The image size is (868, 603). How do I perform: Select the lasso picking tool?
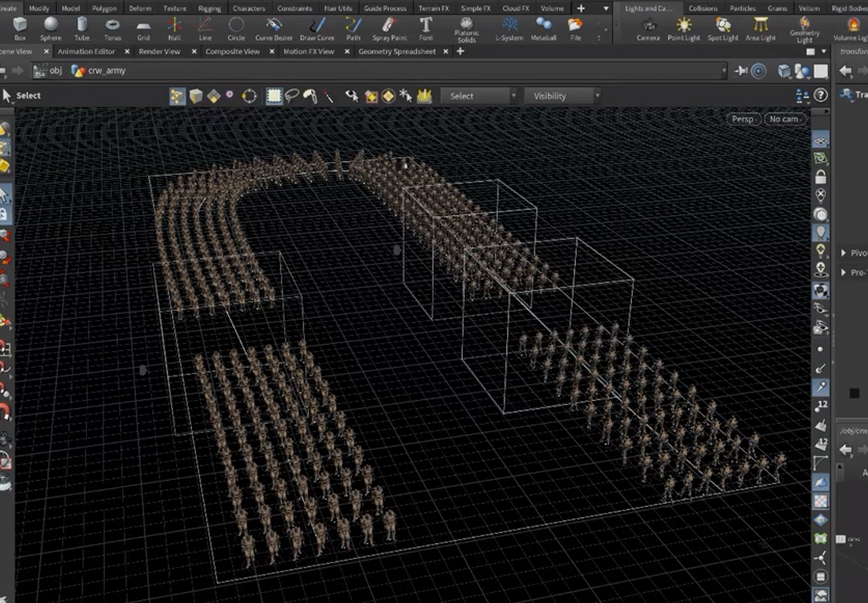(x=292, y=96)
